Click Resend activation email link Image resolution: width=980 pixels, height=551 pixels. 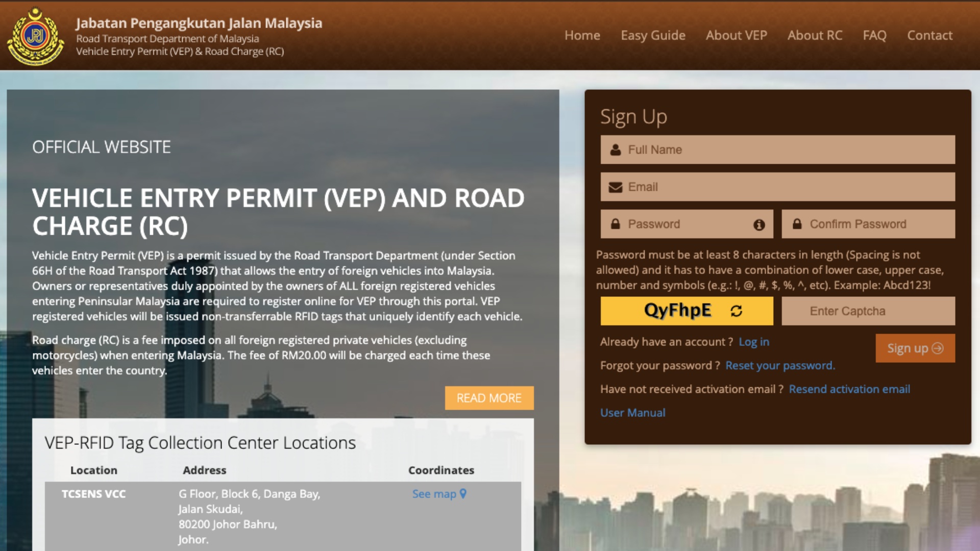tap(849, 389)
